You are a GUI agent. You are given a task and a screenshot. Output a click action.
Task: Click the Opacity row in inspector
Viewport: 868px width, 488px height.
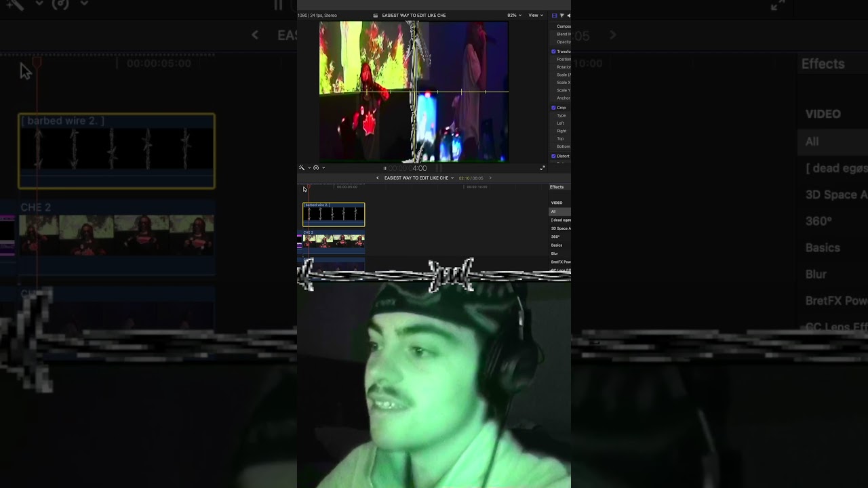(x=561, y=42)
